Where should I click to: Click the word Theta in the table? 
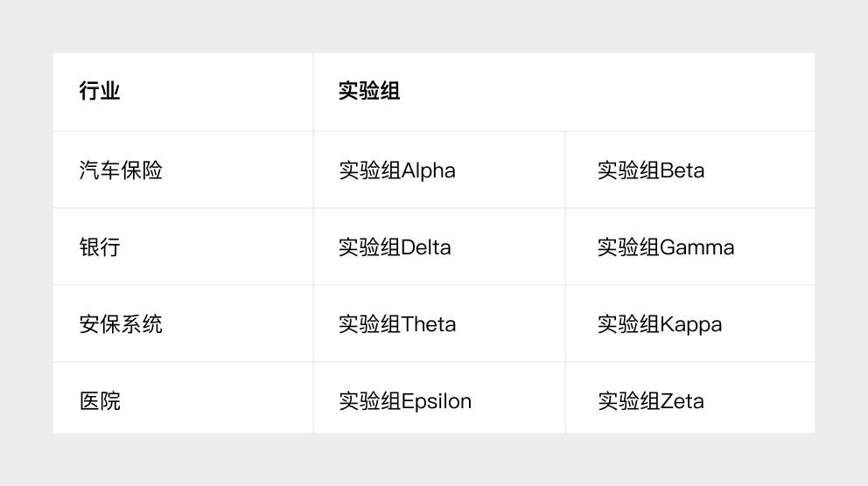(429, 324)
